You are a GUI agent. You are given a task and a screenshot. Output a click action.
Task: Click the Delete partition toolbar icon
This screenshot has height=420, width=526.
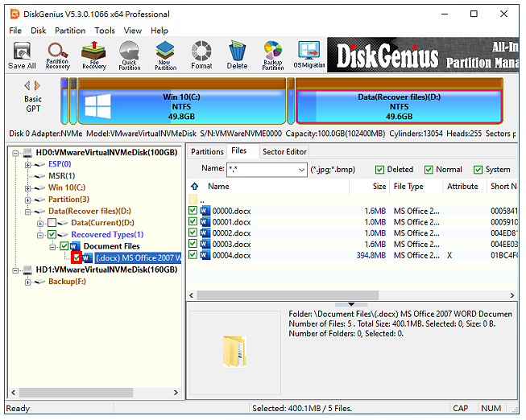(237, 56)
